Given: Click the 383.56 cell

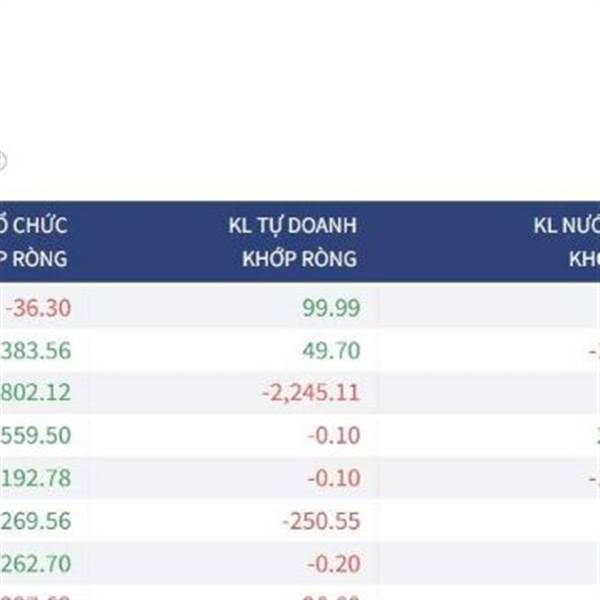Looking at the screenshot, I should 36,351.
